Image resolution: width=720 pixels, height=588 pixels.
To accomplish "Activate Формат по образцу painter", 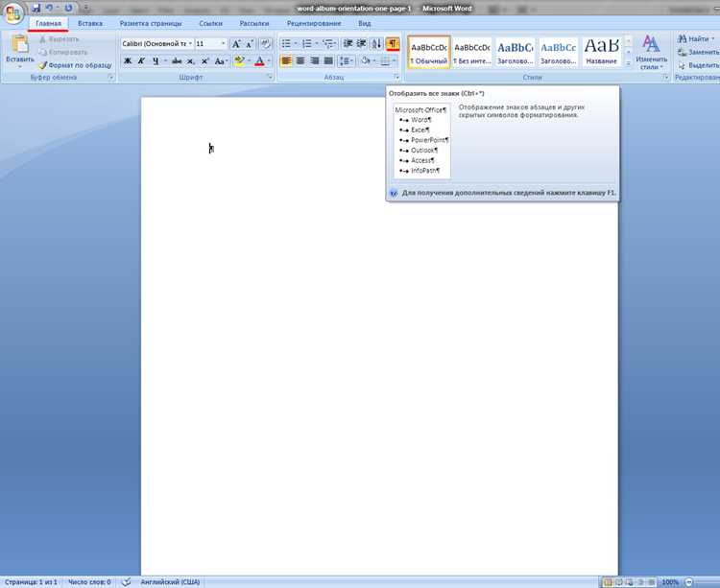I will point(75,65).
